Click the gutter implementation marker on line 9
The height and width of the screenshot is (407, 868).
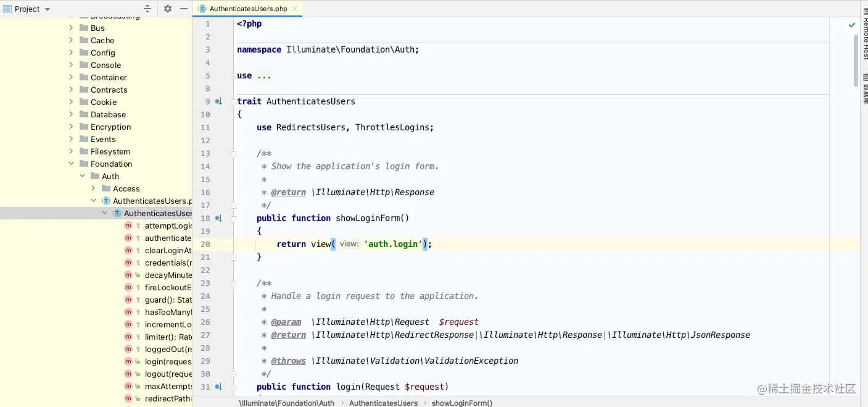pos(218,101)
